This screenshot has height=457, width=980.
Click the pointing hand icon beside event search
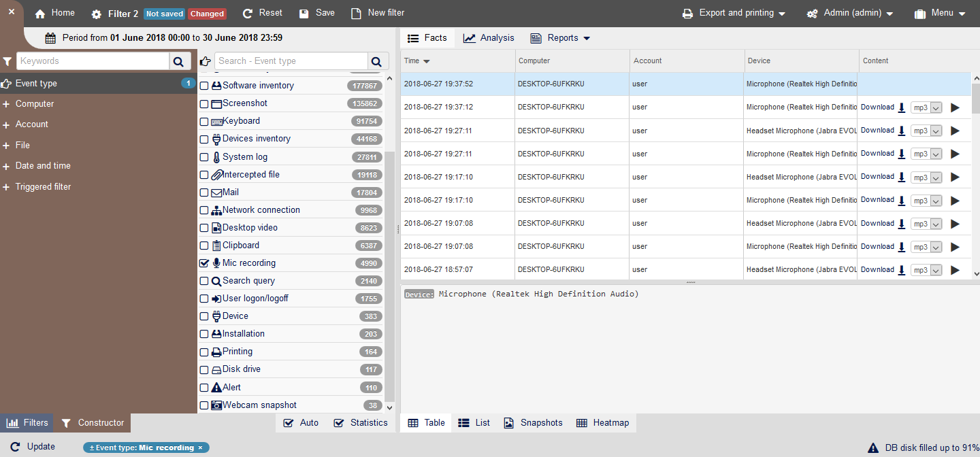tap(205, 61)
